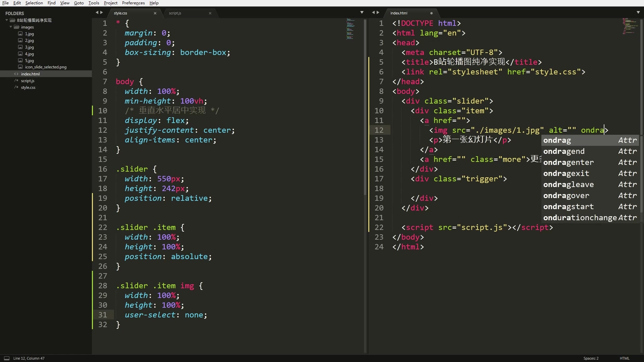This screenshot has width=644, height=362.
Task: Open 1.jpg from the sidebar
Action: point(30,34)
